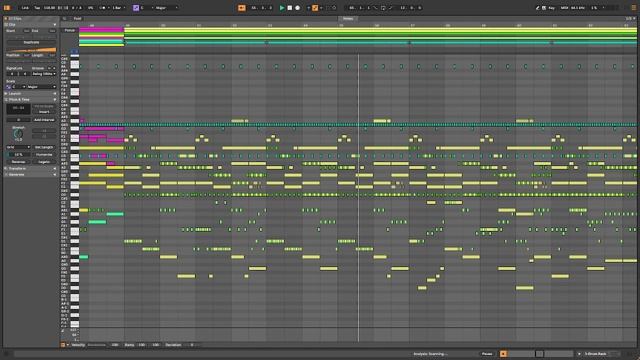Toggle the headphone preview icon above piano keys

[74, 52]
